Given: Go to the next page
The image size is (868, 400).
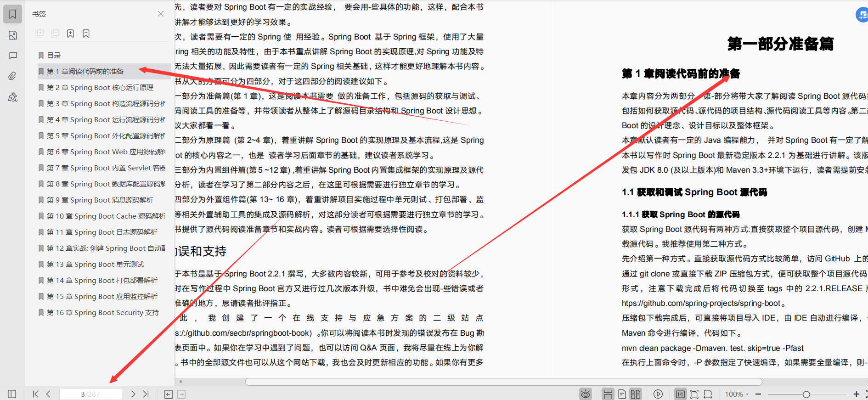Looking at the screenshot, I should coord(133,394).
